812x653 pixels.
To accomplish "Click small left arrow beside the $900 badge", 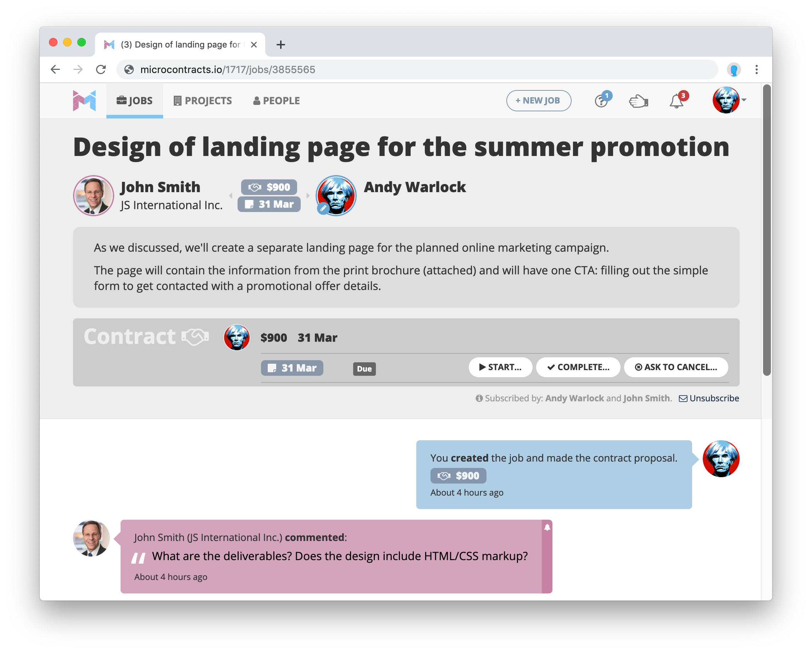I will coord(230,195).
